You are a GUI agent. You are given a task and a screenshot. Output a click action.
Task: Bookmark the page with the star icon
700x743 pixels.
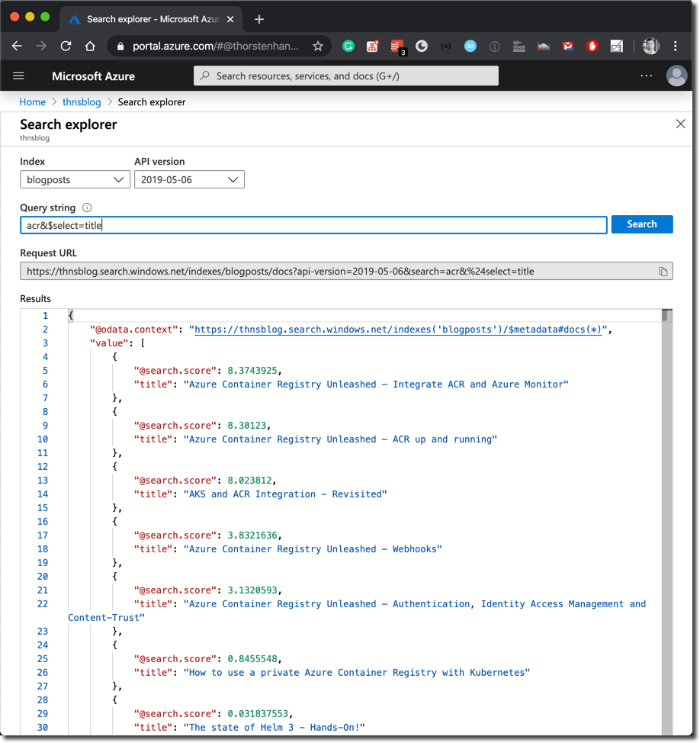(318, 46)
